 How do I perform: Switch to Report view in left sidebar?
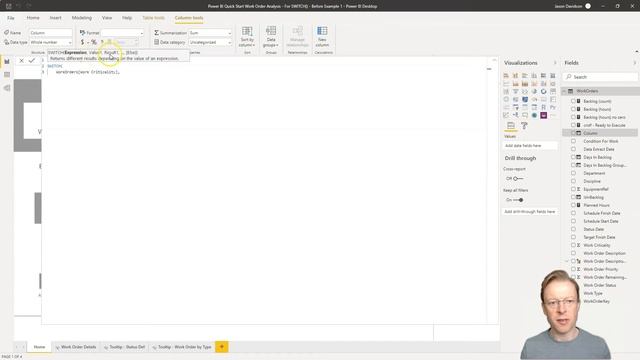[x=7, y=62]
